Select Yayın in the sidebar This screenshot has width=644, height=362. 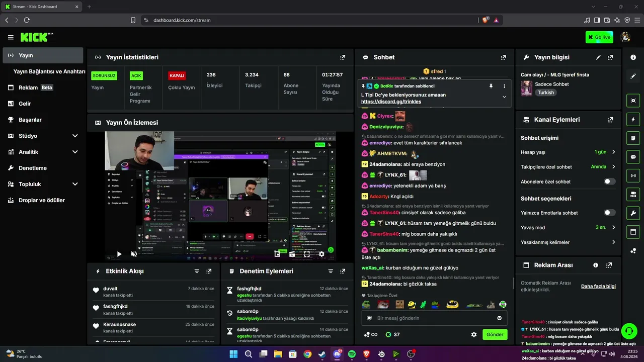pyautogui.click(x=43, y=55)
